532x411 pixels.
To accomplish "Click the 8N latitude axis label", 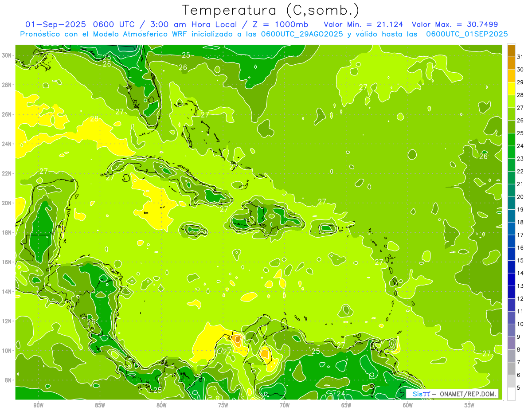I will (8, 380).
